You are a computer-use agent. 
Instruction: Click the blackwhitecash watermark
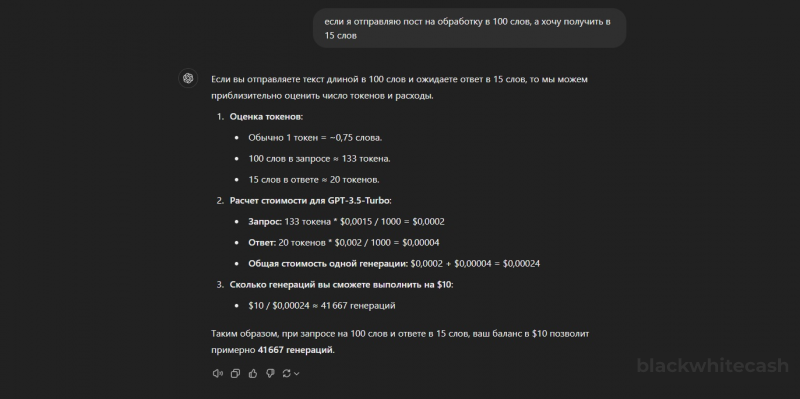pos(712,366)
